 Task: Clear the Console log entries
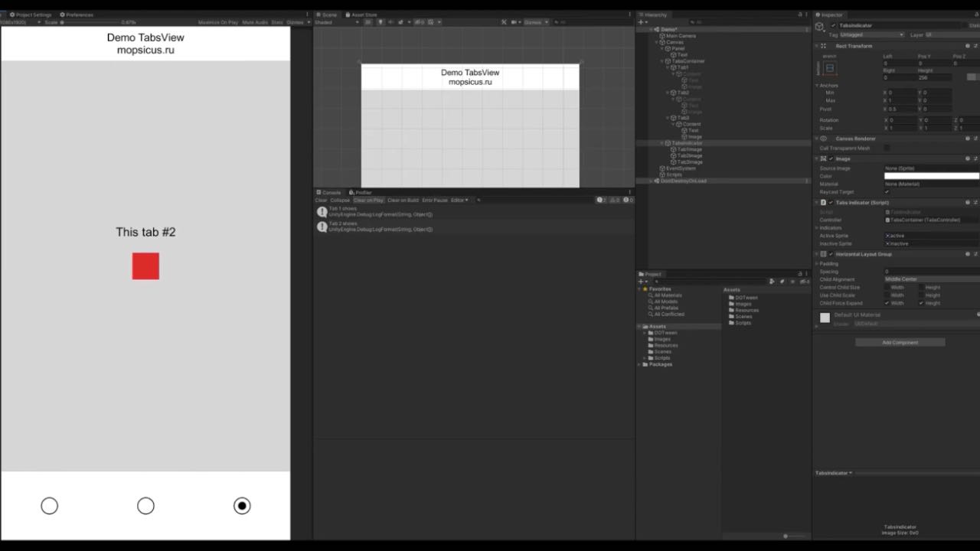tap(322, 200)
